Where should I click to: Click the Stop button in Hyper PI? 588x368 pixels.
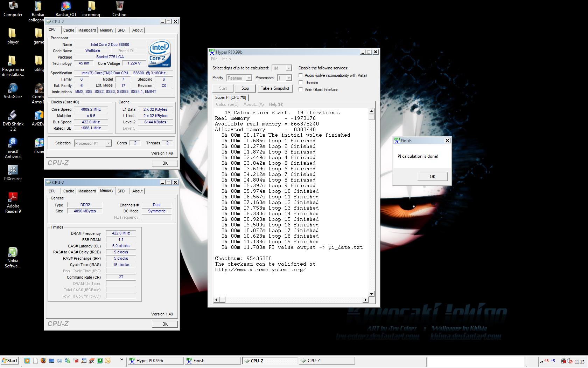tap(245, 88)
